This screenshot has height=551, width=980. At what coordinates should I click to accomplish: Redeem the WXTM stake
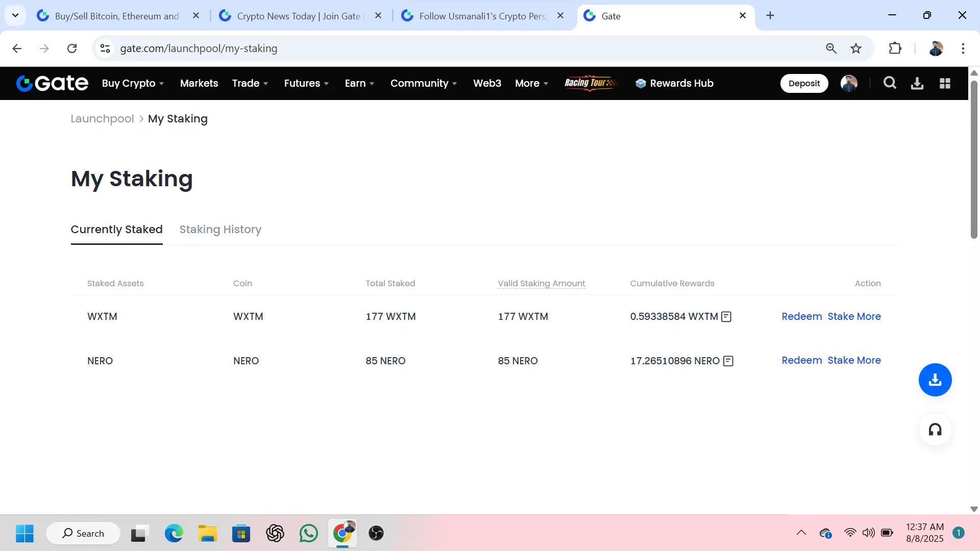(x=801, y=316)
